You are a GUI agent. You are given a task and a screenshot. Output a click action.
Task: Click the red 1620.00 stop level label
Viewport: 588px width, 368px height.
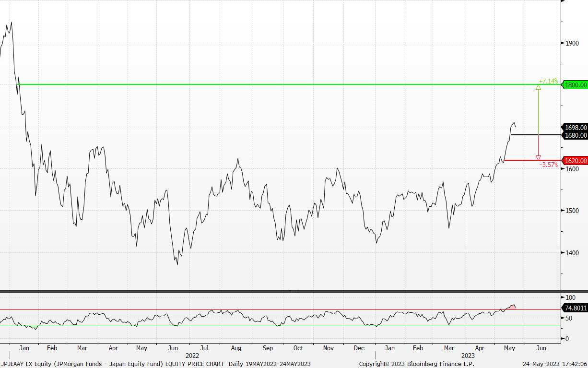tap(576, 161)
